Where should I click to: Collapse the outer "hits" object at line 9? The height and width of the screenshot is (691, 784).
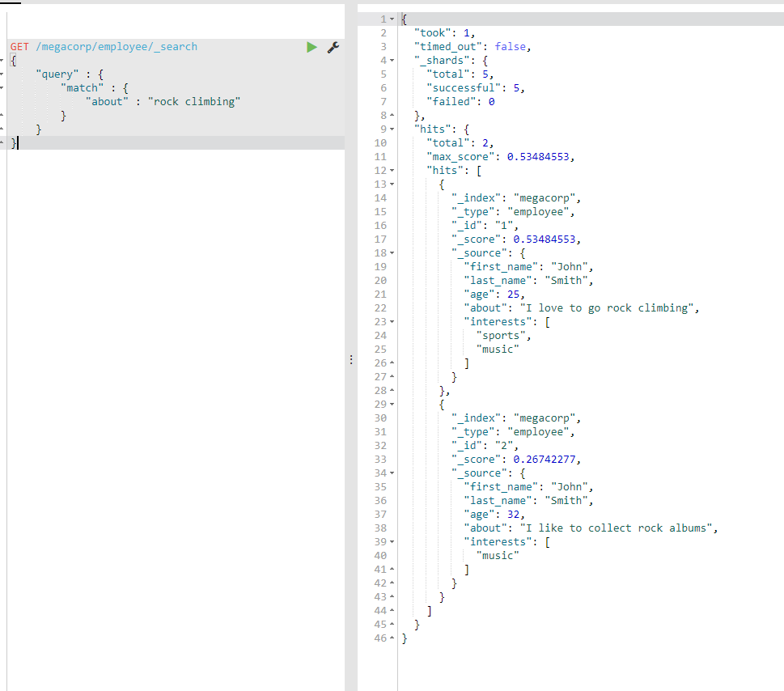[392, 129]
